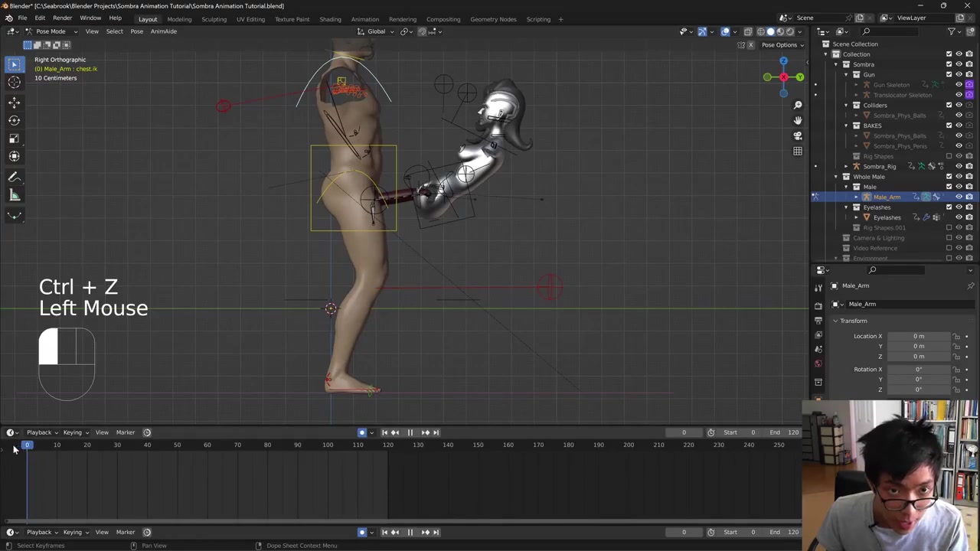Enable the Camera & Lighting collection checkbox

[x=949, y=238]
